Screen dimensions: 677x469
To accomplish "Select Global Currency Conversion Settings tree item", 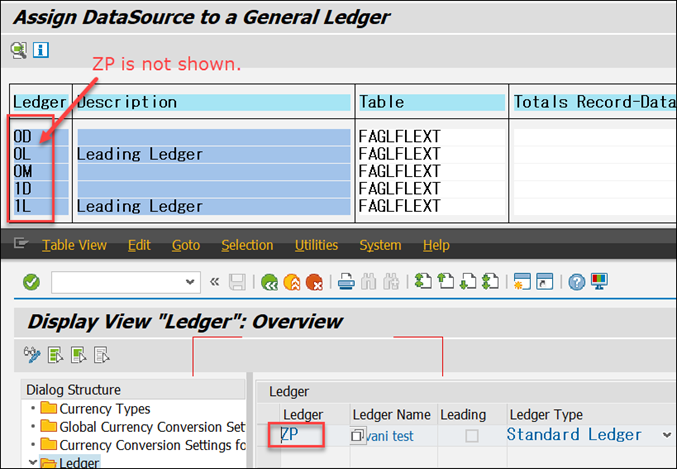I will click(152, 427).
